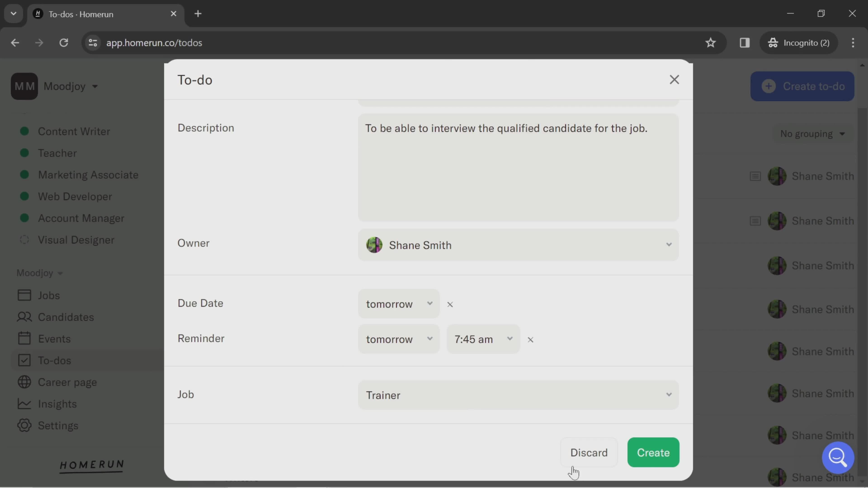Viewport: 868px width, 488px height.
Task: Open a new browser tab
Action: pyautogui.click(x=198, y=14)
